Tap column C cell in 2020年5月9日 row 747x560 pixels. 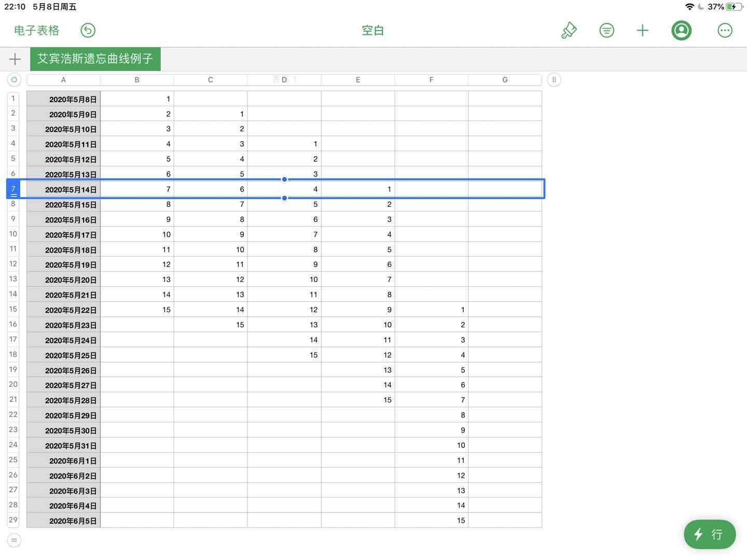tap(211, 114)
